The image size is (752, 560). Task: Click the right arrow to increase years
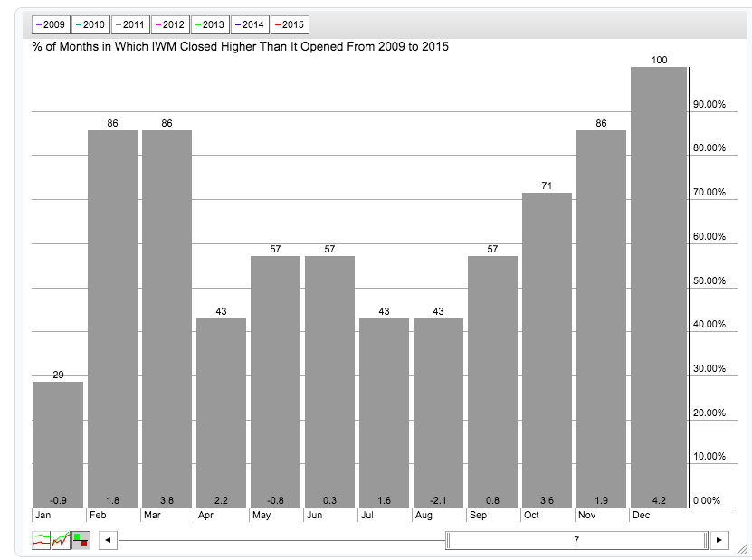(719, 540)
